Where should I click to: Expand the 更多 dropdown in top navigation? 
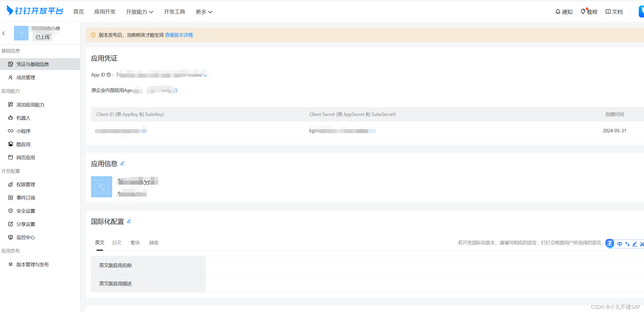point(204,12)
